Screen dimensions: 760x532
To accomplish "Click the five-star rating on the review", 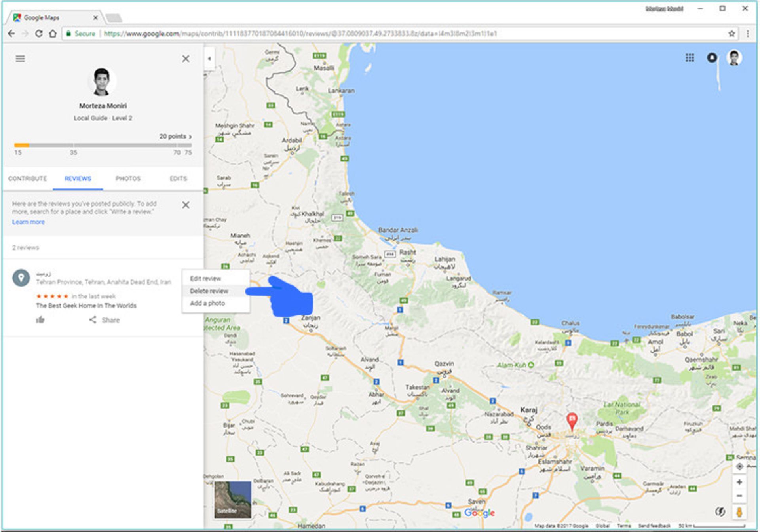I will [52, 296].
